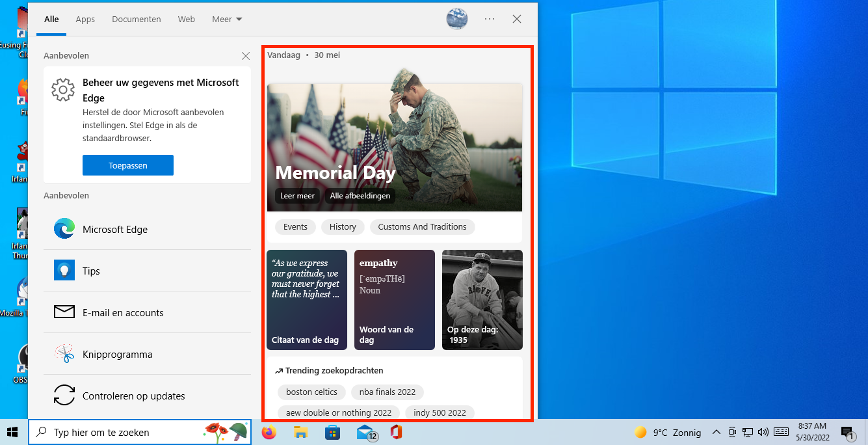This screenshot has height=445, width=868.
Task: Open Microsoft Store taskbar icon
Action: (x=332, y=432)
